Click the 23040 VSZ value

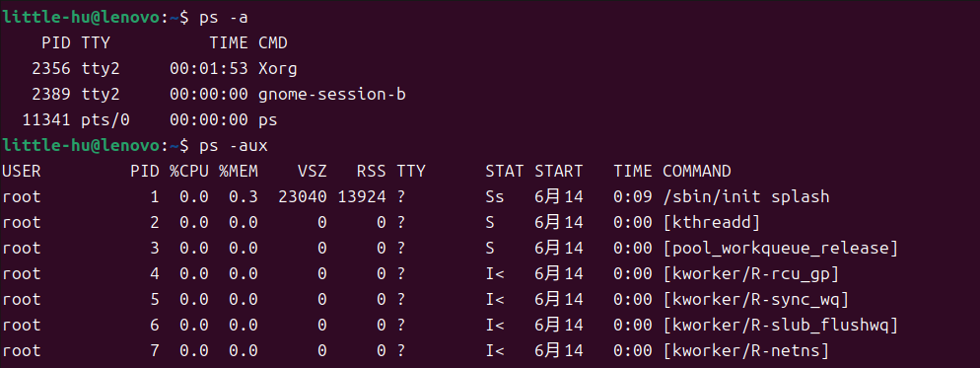click(303, 197)
